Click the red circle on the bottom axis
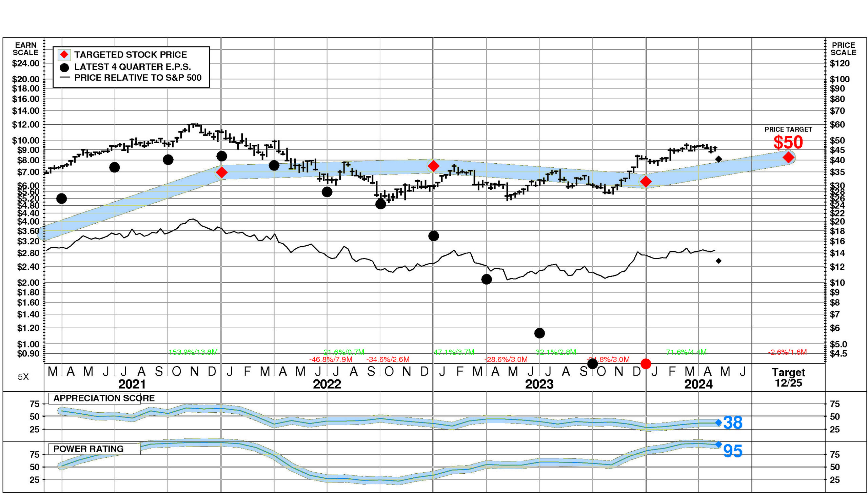Image resolution: width=868 pixels, height=495 pixels. [x=646, y=364]
